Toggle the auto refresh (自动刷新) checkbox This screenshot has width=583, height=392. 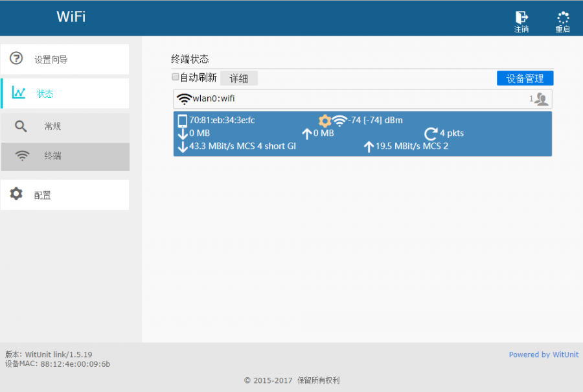click(175, 77)
